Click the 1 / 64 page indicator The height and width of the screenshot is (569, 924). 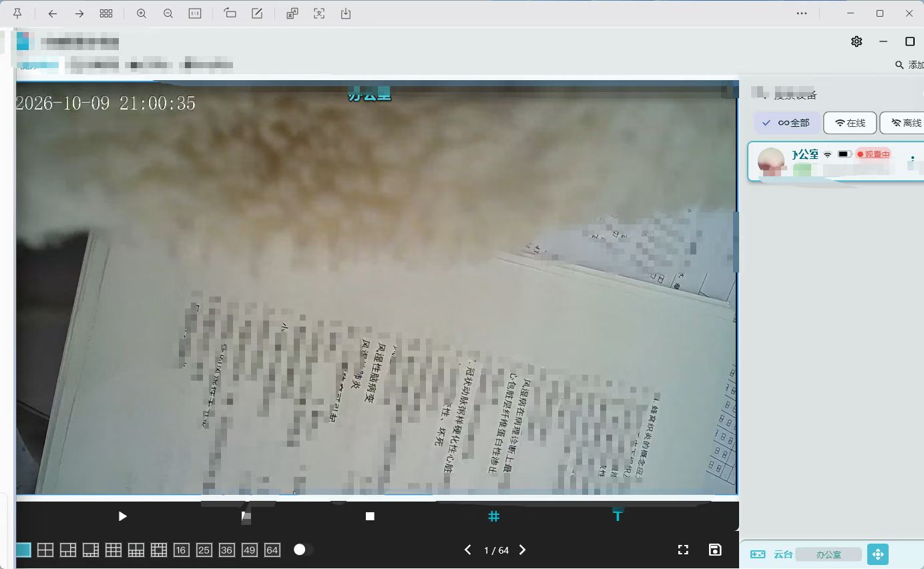click(x=496, y=550)
